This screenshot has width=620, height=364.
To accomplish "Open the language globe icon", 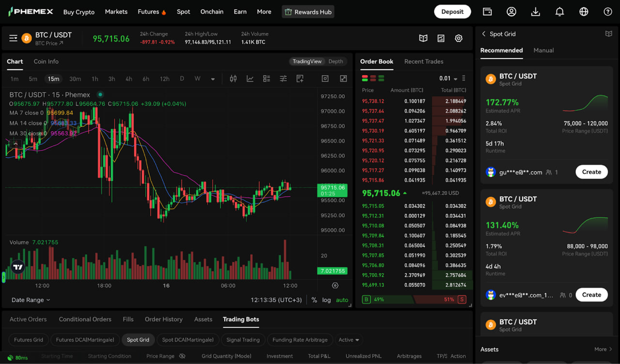I will click(584, 12).
